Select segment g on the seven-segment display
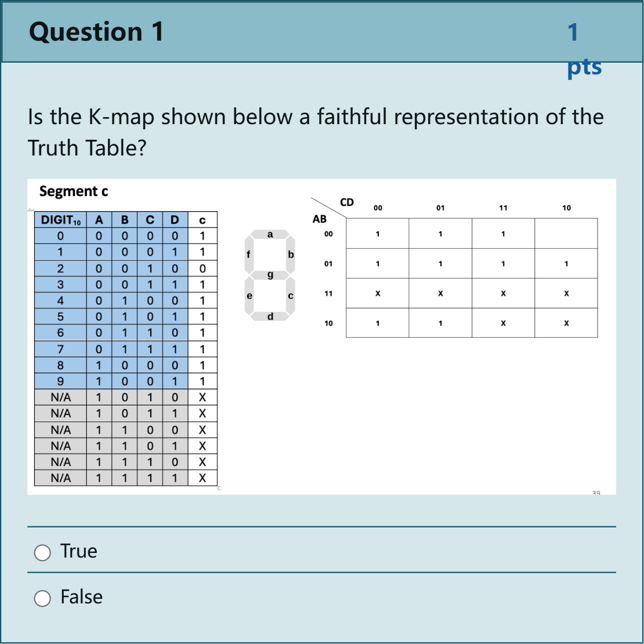Viewport: 644px width, 644px height. coord(270,275)
